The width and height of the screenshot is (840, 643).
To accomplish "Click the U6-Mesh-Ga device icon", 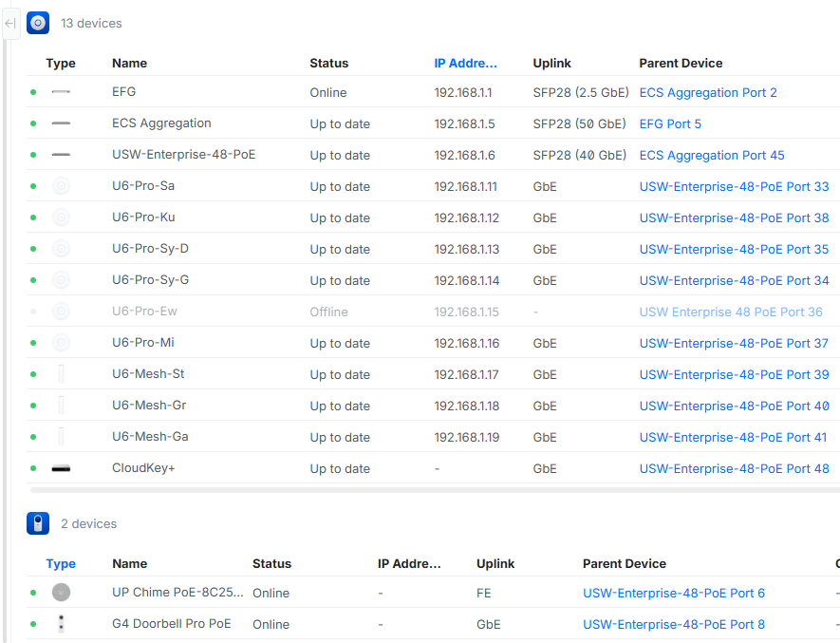I will [x=61, y=437].
